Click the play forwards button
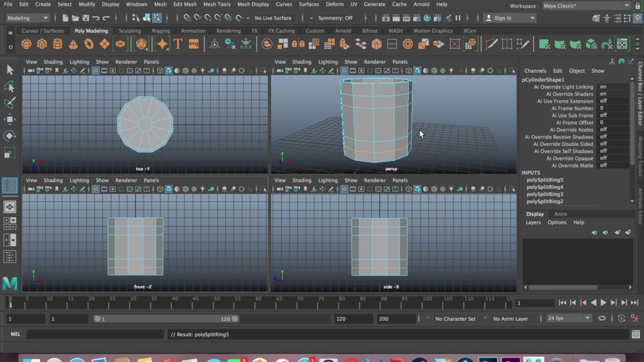The image size is (644, 362). [x=603, y=303]
